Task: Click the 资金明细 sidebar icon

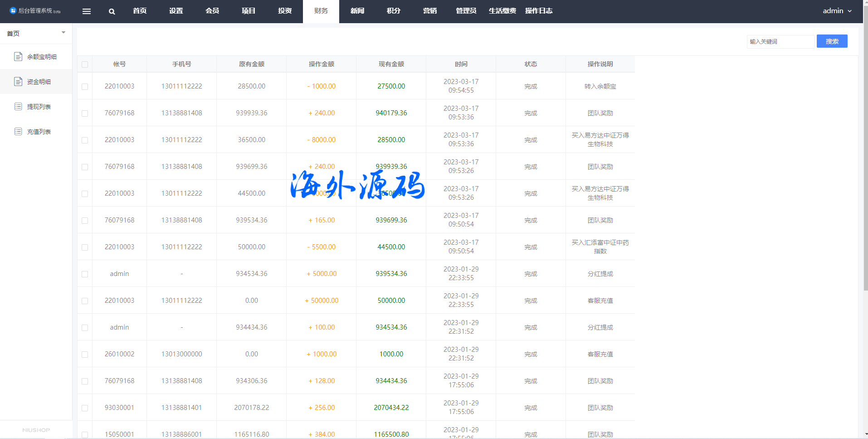Action: (18, 82)
